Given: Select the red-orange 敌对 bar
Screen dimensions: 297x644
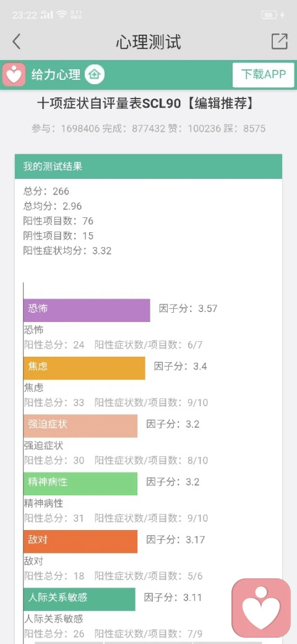Looking at the screenshot, I should tap(80, 541).
